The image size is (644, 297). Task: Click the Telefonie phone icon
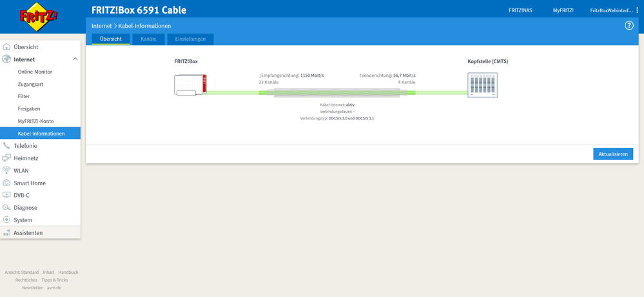coord(6,146)
